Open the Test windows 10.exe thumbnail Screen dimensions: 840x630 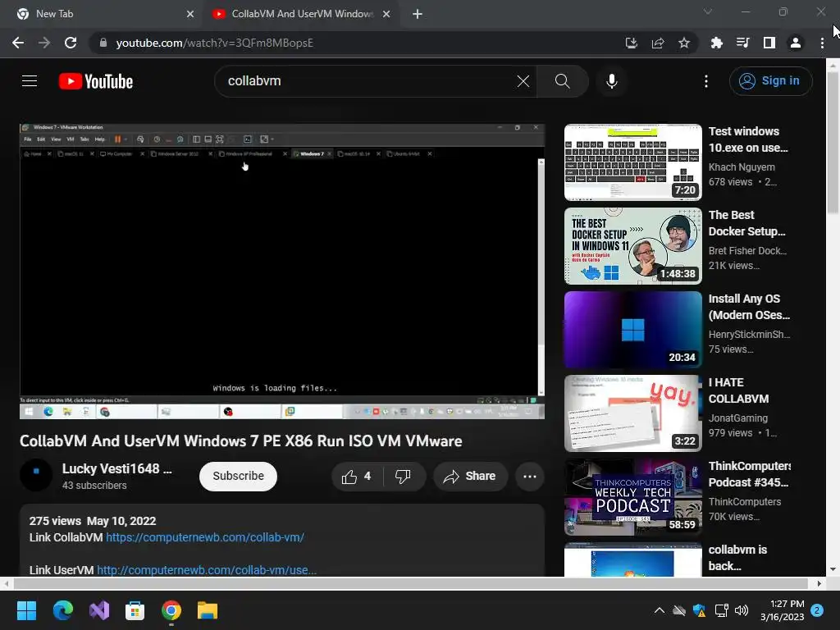click(x=632, y=162)
